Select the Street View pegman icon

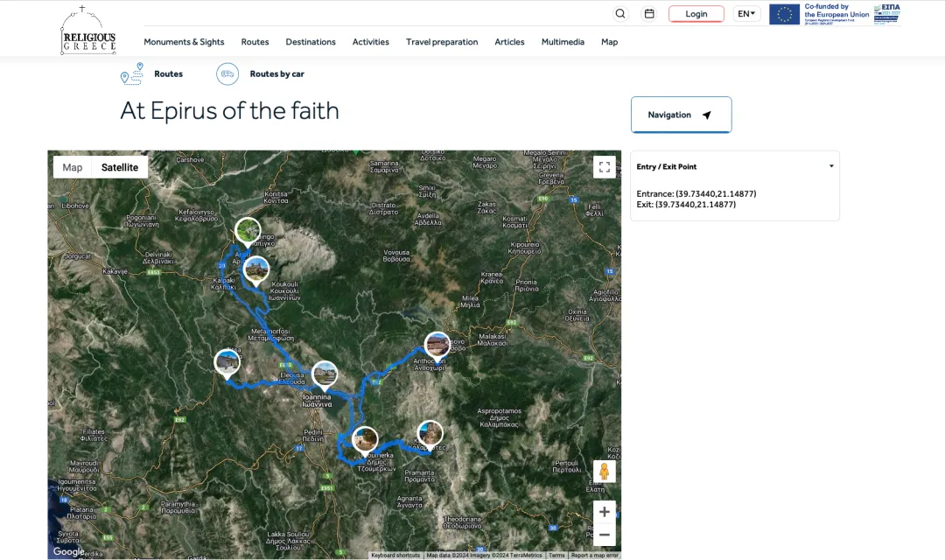point(604,472)
